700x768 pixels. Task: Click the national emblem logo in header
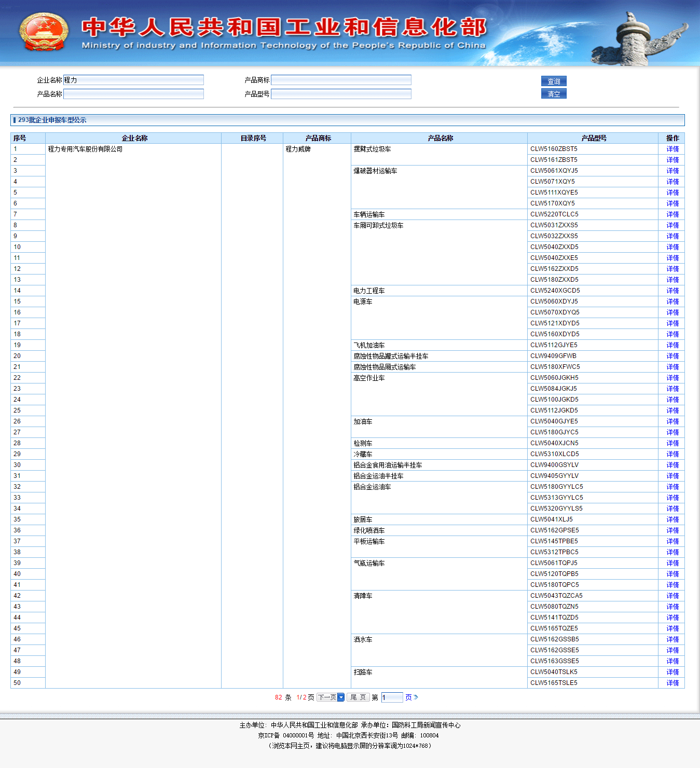tap(44, 32)
